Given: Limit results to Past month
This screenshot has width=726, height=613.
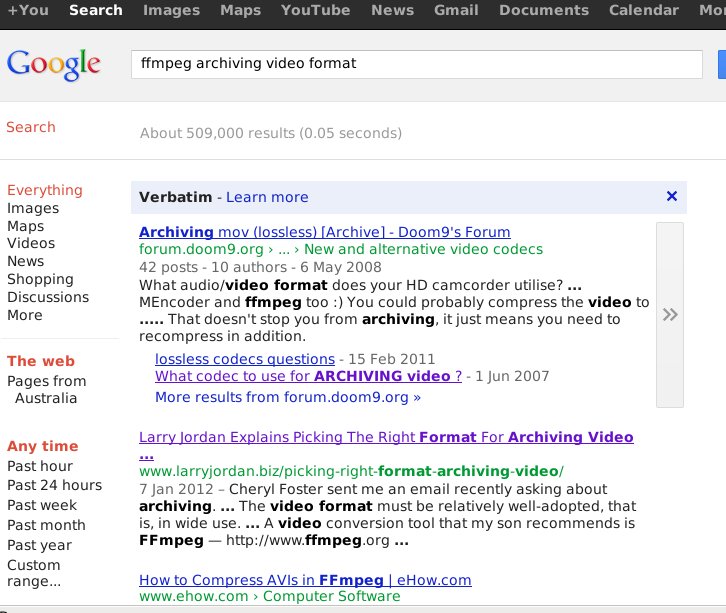Looking at the screenshot, I should 46,525.
